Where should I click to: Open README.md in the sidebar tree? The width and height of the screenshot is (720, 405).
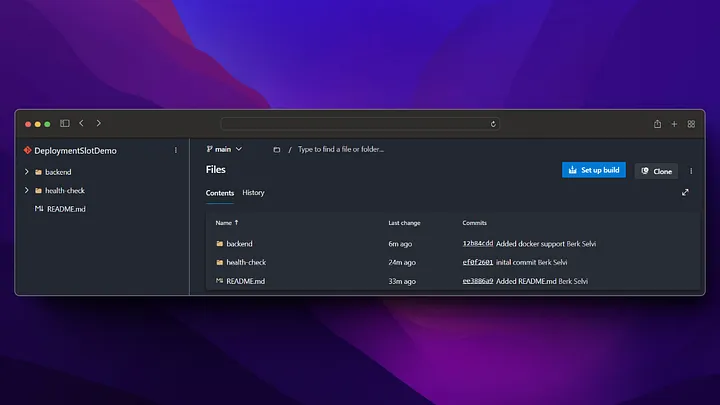click(66, 209)
